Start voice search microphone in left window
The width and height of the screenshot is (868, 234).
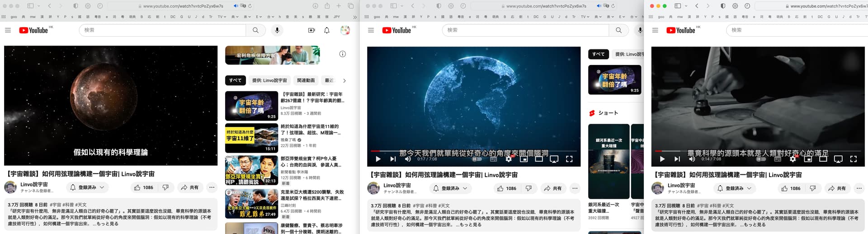point(277,30)
